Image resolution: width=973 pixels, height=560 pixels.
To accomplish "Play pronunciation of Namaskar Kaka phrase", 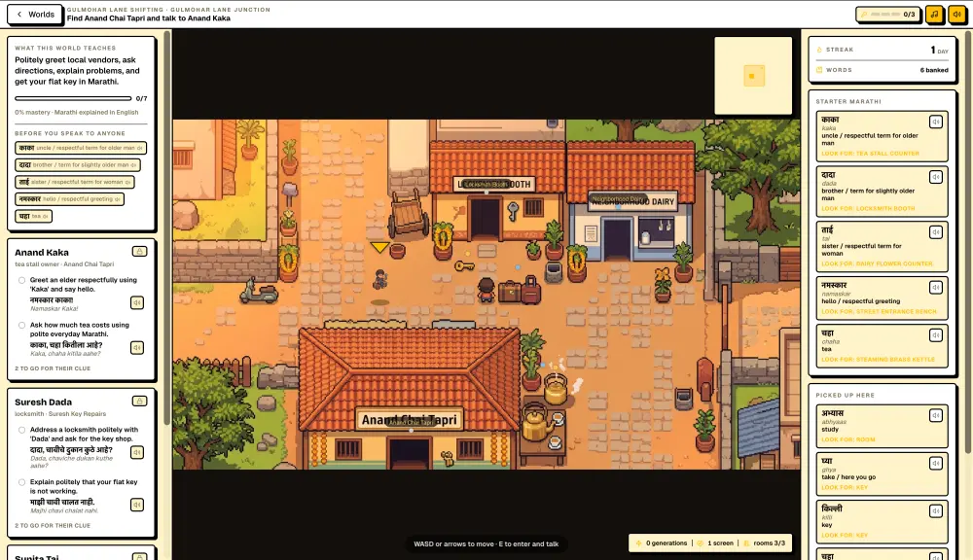I will (137, 302).
